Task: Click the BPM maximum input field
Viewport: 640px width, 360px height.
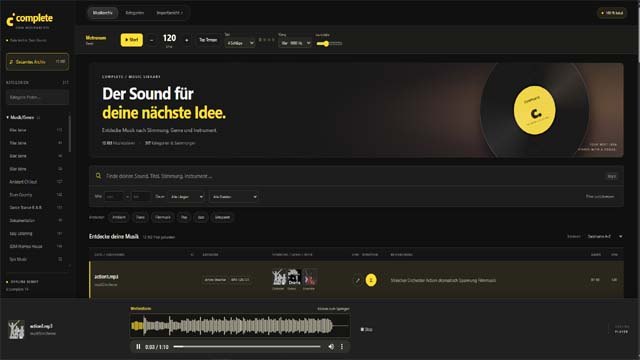Action: pyautogui.click(x=141, y=197)
